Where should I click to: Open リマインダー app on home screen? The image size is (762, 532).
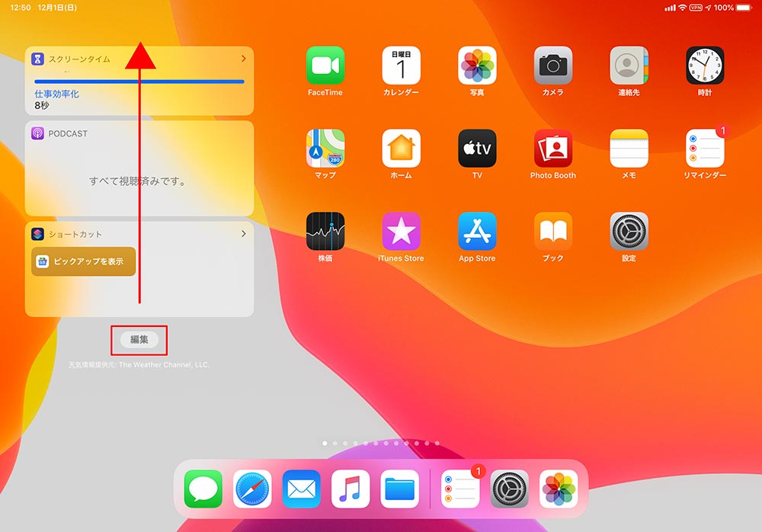(705, 149)
